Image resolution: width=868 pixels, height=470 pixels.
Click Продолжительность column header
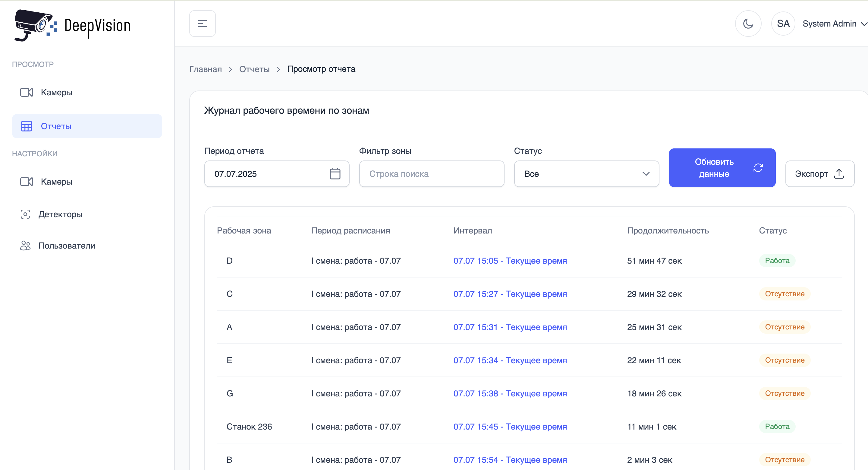click(x=668, y=230)
